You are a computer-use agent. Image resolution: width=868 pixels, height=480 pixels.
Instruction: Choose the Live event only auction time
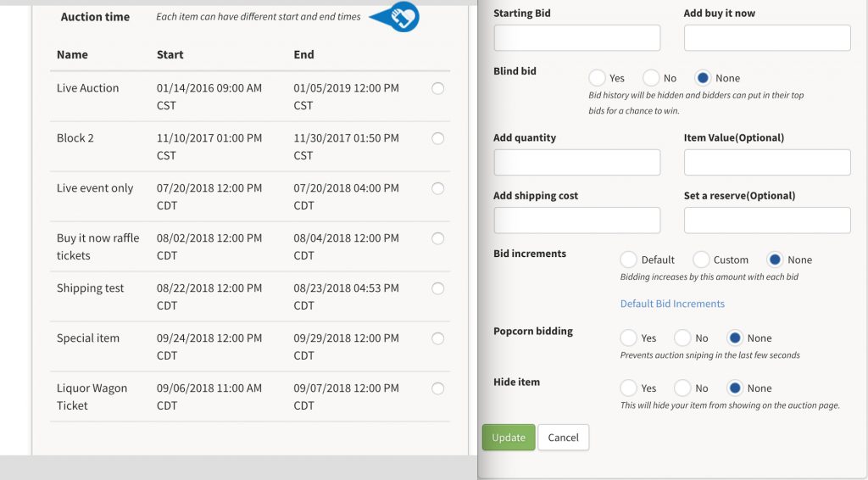[x=438, y=188]
